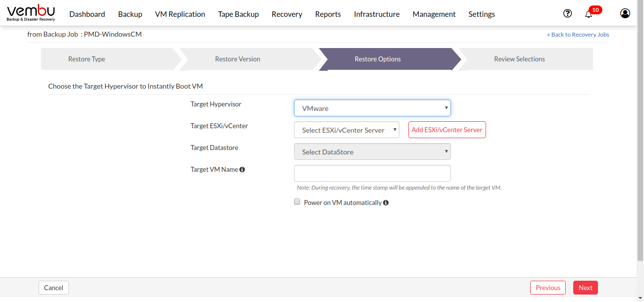Click the Previous button

(548, 288)
